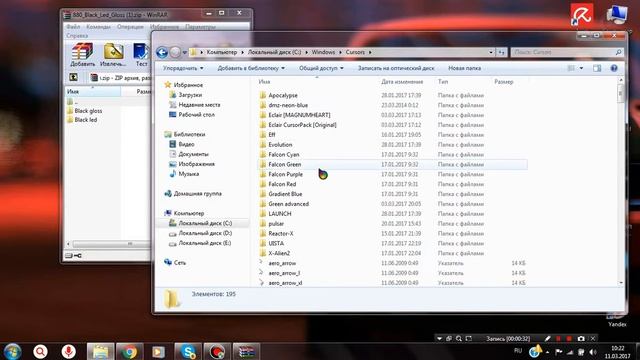Click the Локальный диск (C:) breadcrumb
This screenshot has width=640, height=360.
pos(274,52)
